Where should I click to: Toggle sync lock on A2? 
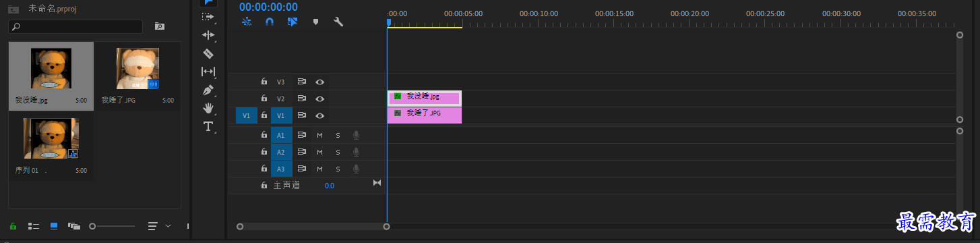point(302,152)
